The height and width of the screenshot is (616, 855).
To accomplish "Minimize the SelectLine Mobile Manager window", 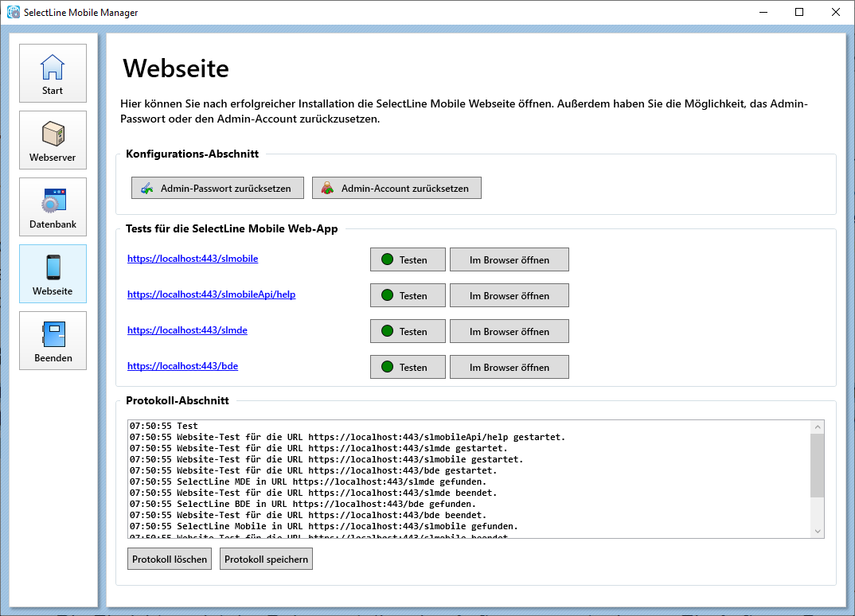I will pos(763,12).
